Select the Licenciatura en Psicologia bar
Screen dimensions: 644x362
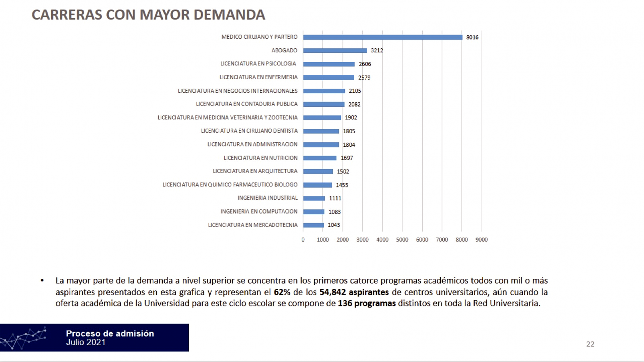pos(329,64)
